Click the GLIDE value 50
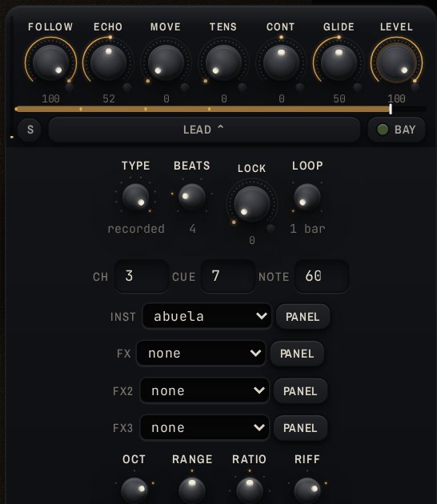The image size is (437, 504). [339, 98]
